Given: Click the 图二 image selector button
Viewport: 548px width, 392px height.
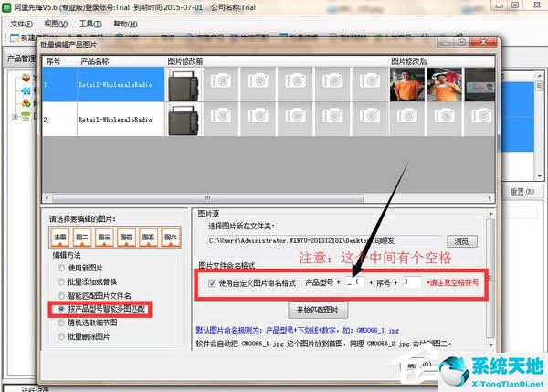Looking at the screenshot, I should [82, 238].
